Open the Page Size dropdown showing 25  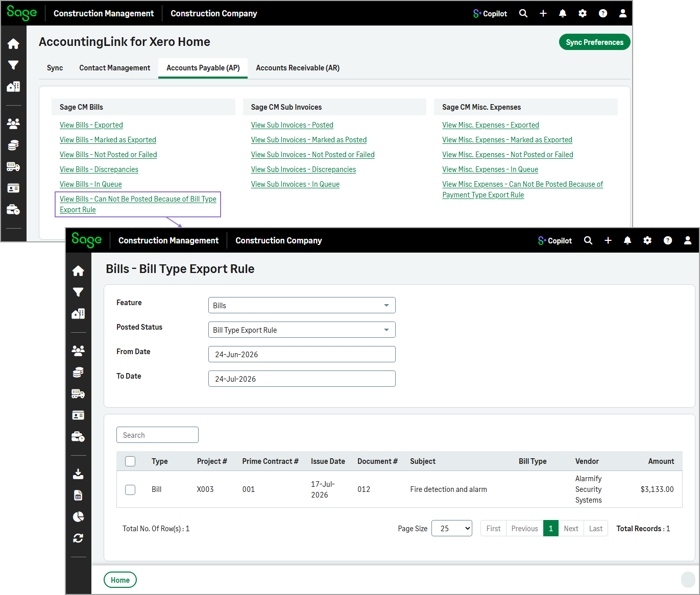452,529
